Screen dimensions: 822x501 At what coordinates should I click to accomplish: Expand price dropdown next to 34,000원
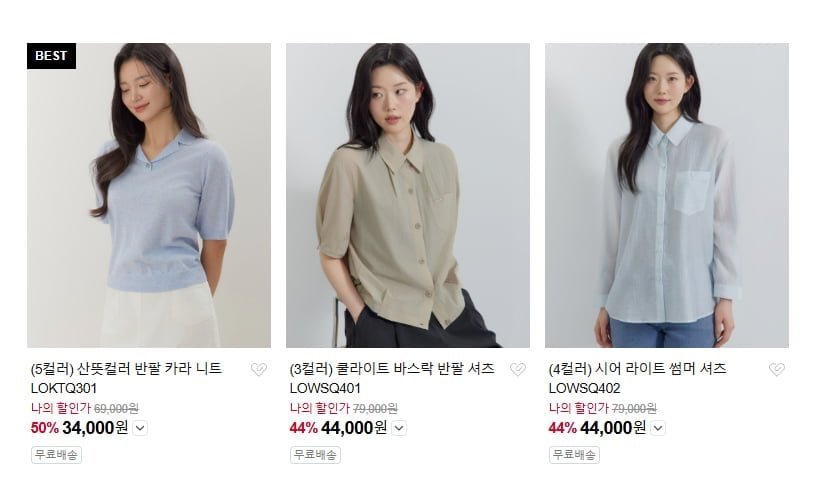tap(140, 428)
